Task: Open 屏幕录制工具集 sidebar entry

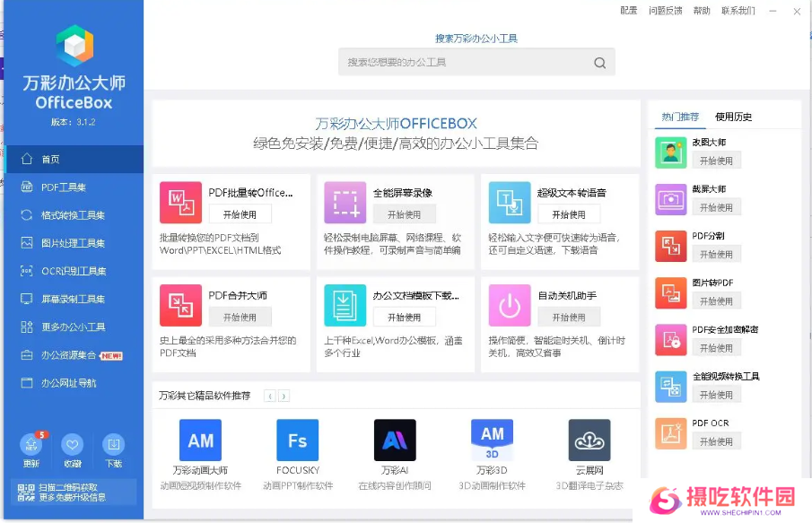Action: click(74, 299)
